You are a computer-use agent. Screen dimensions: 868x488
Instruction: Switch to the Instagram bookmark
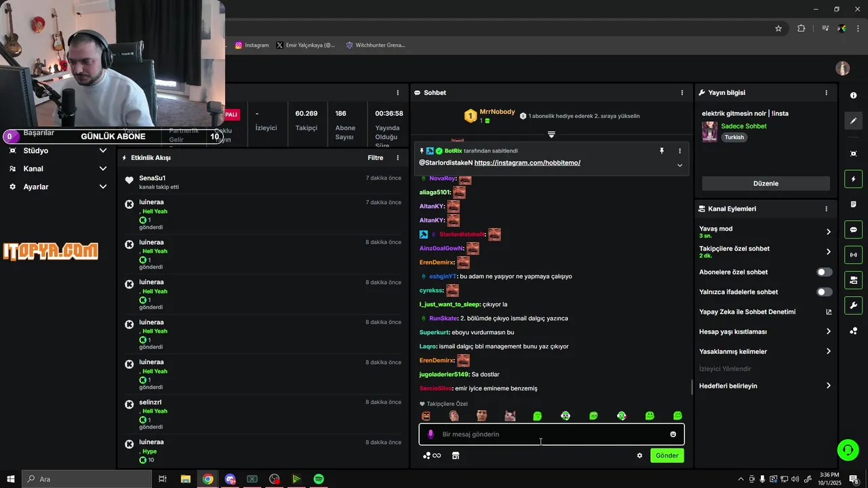[252, 45]
